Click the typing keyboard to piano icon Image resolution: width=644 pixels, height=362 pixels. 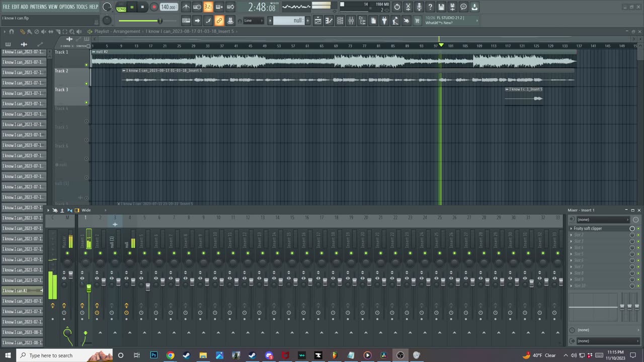coord(186,21)
